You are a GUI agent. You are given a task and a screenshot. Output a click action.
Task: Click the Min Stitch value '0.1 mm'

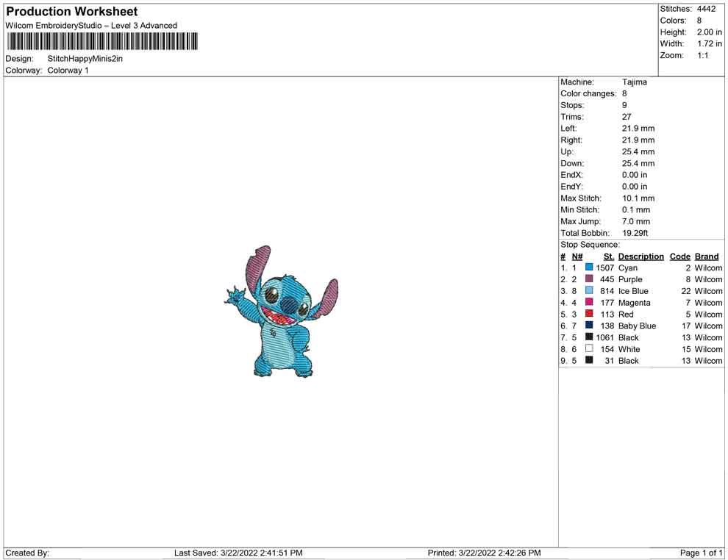(x=635, y=209)
